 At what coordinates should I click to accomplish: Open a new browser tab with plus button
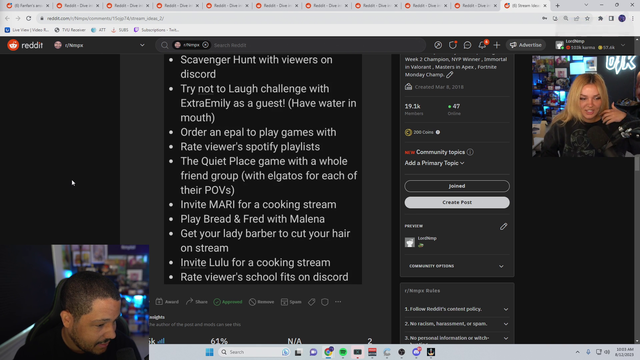557,6
